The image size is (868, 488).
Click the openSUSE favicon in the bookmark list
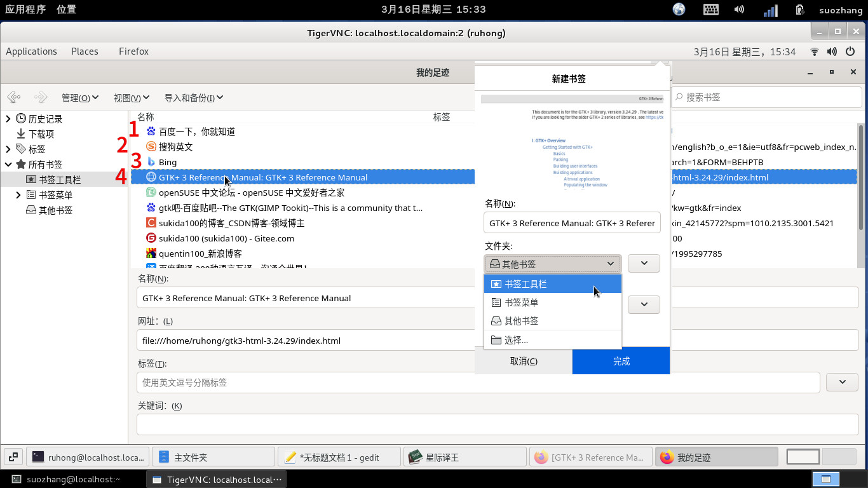(151, 193)
